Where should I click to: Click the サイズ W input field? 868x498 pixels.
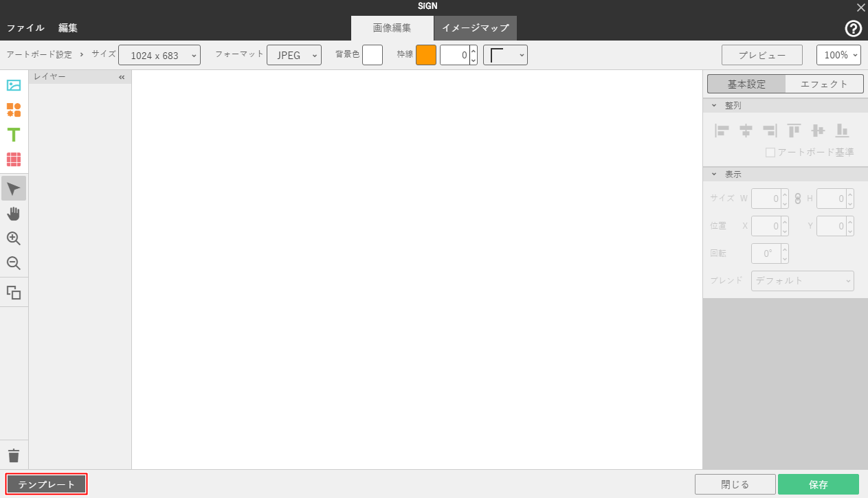[x=766, y=199]
